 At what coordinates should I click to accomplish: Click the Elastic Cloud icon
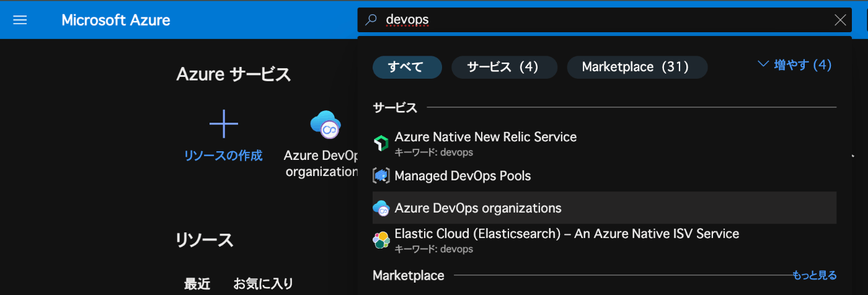click(x=381, y=240)
